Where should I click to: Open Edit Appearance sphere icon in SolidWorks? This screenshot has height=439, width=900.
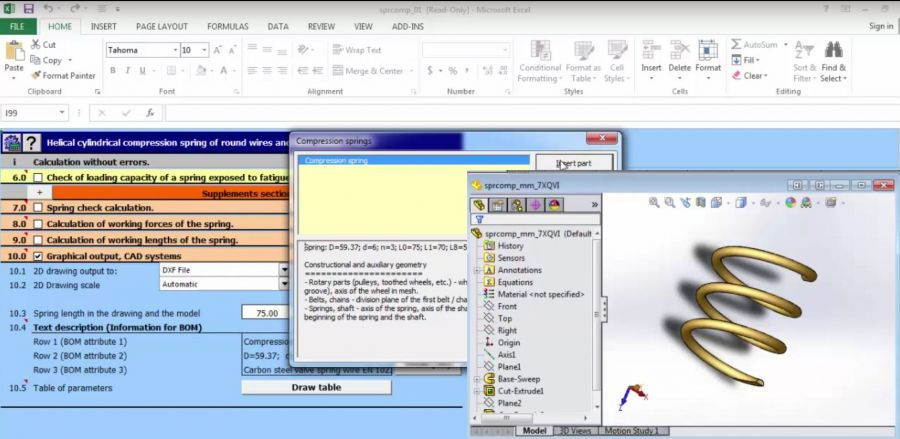tap(790, 202)
